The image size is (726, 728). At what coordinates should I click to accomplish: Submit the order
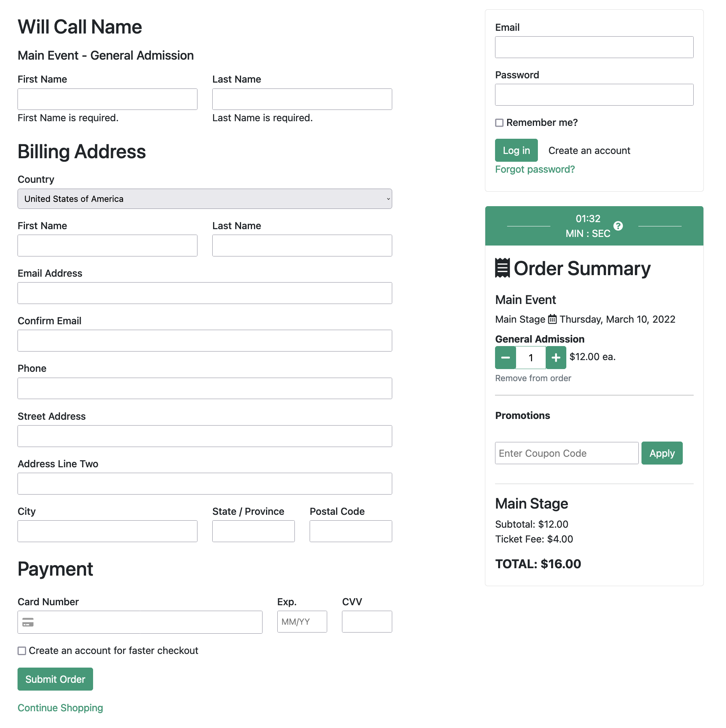tap(55, 679)
